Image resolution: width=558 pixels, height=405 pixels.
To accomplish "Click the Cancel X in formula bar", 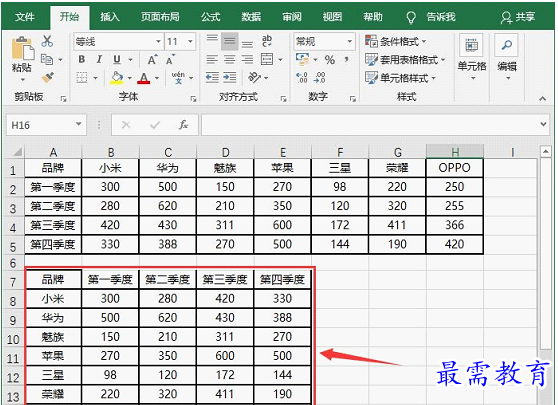I will click(126, 125).
